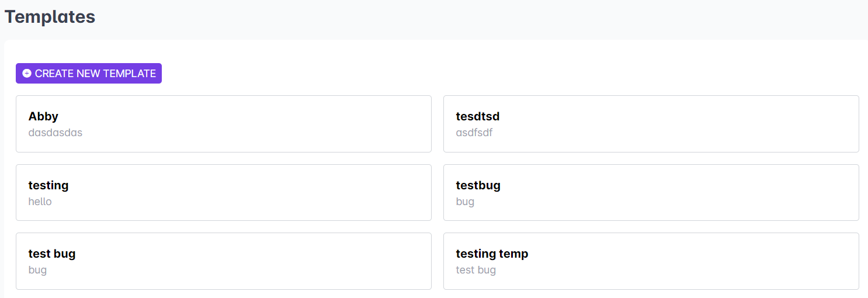Click the hello description text

40,202
